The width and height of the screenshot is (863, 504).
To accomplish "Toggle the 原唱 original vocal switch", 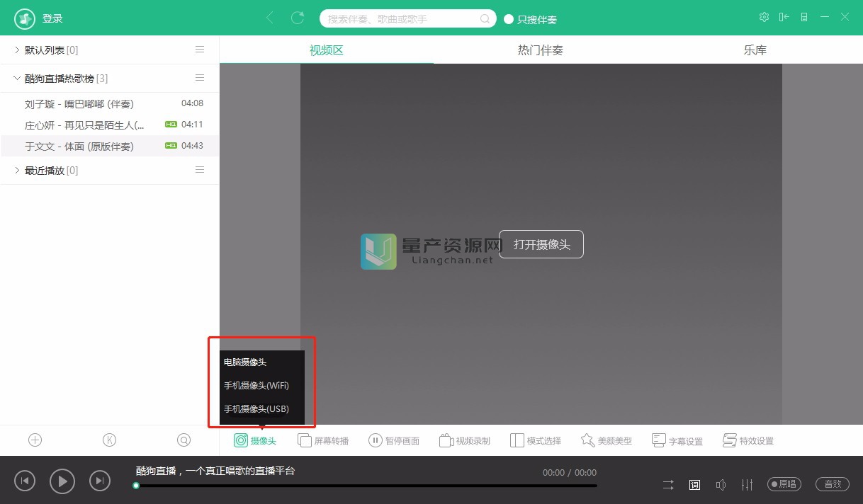I will 784,484.
